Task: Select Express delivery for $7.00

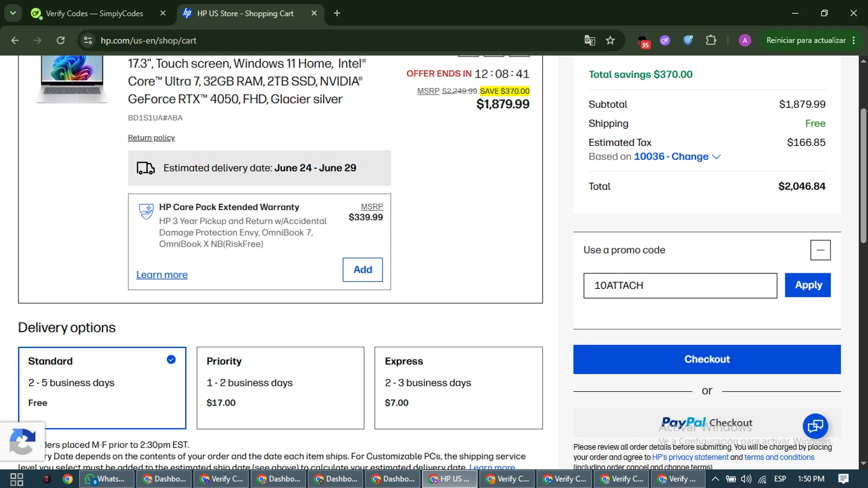Action: pyautogui.click(x=459, y=388)
